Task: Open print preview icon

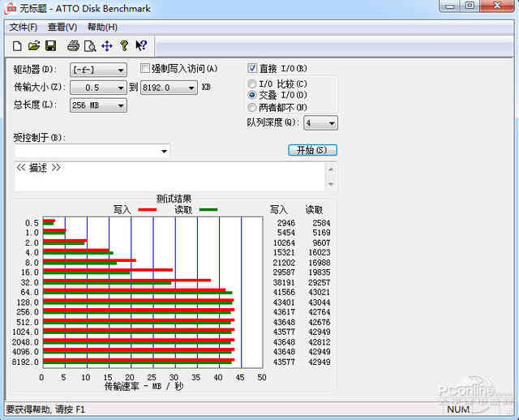Action: point(90,46)
